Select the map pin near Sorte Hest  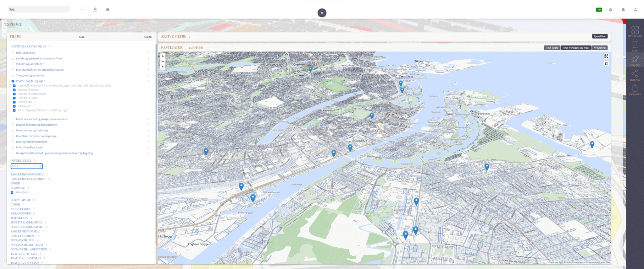pyautogui.click(x=206, y=152)
